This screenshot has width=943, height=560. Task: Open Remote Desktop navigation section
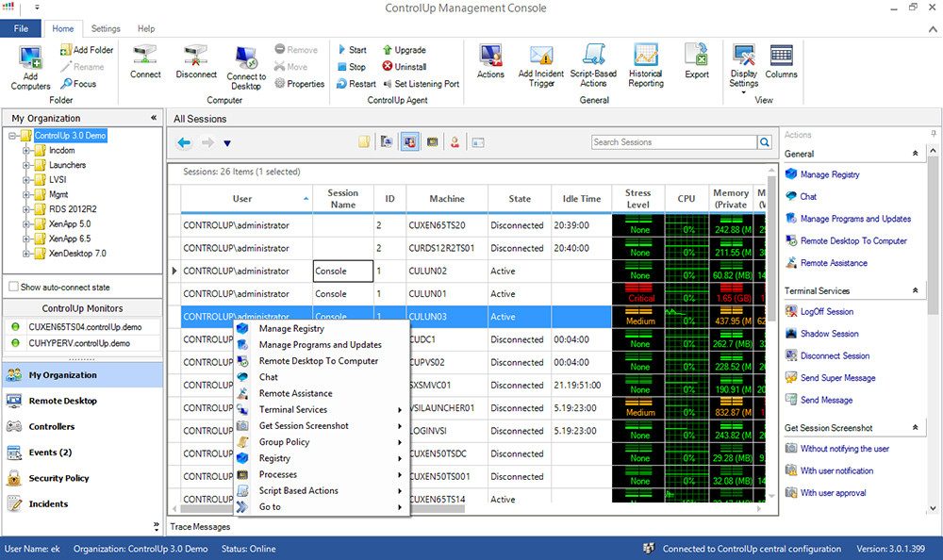82,401
